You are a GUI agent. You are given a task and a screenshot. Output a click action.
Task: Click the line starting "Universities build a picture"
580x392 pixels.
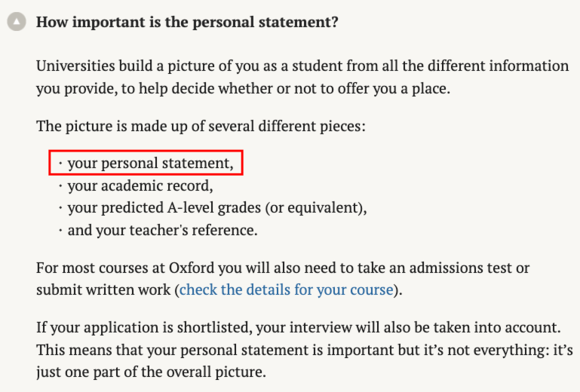(302, 66)
